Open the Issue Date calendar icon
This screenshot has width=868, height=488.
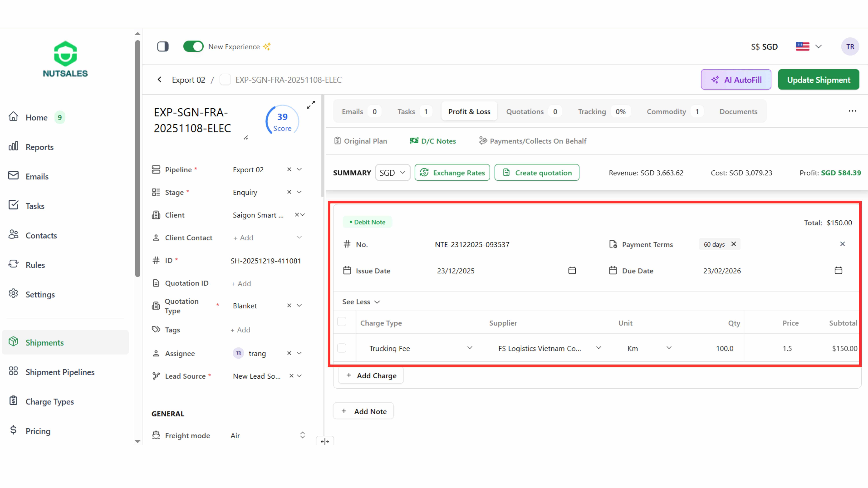572,270
